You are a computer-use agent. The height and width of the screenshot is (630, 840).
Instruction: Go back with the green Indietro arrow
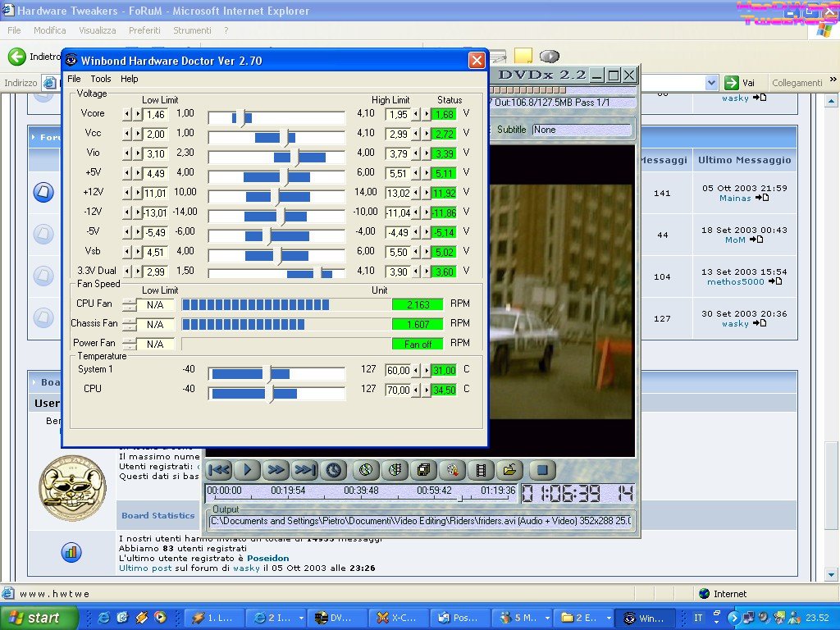pyautogui.click(x=17, y=57)
